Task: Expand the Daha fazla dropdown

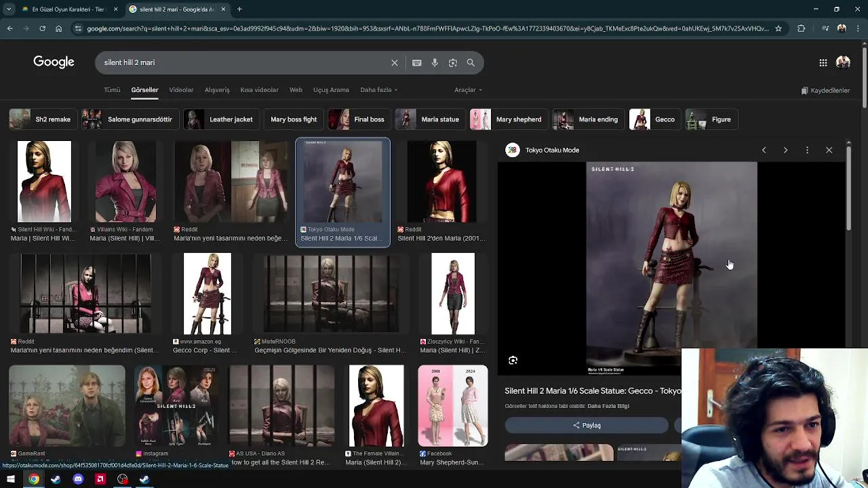Action: point(378,90)
